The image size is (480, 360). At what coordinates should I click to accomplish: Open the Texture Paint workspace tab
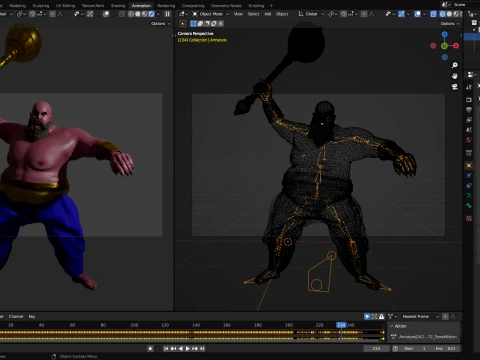pyautogui.click(x=93, y=6)
